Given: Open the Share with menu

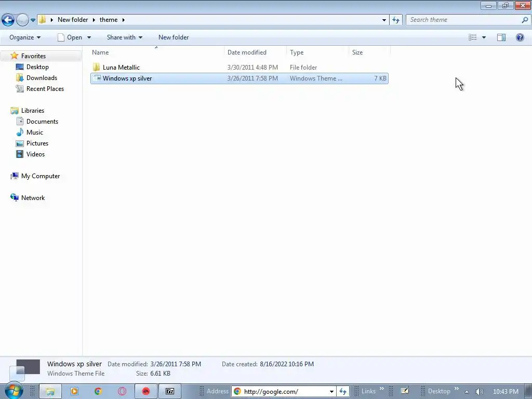Looking at the screenshot, I should pyautogui.click(x=125, y=37).
